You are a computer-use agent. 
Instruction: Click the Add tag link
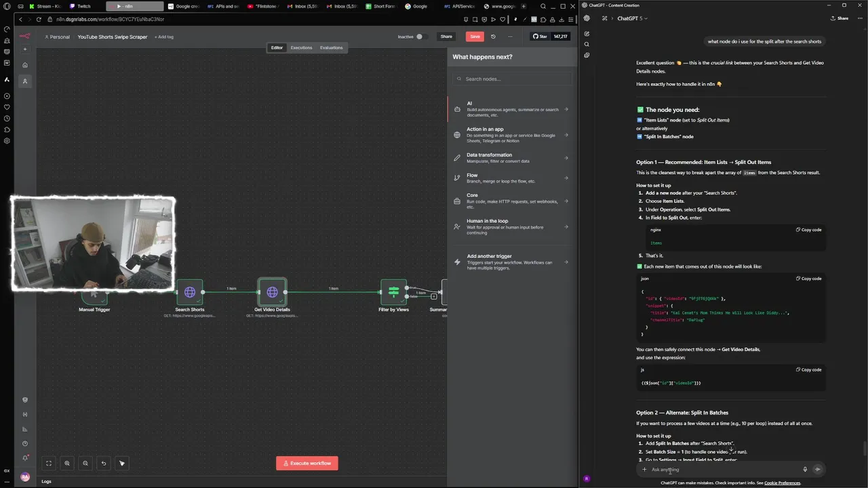tap(164, 37)
